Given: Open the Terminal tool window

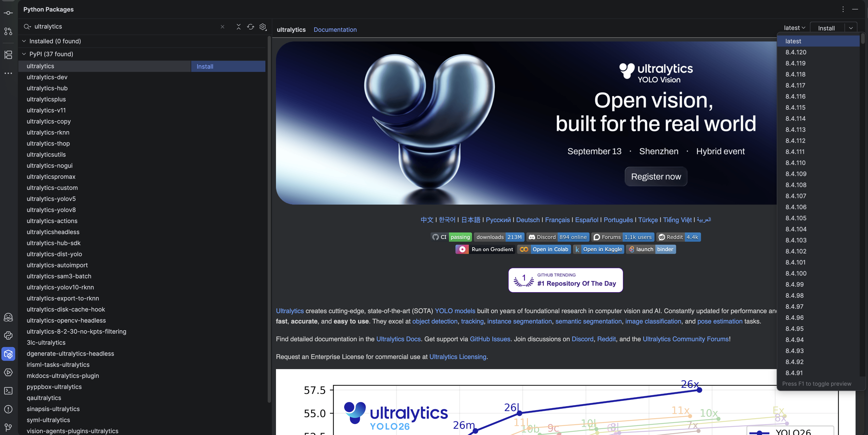Looking at the screenshot, I should click(8, 391).
